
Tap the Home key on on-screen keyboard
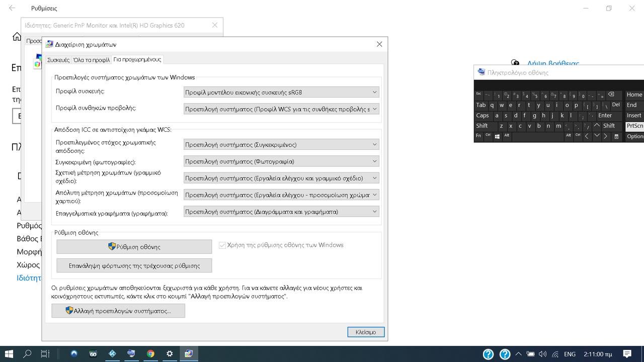coord(634,95)
